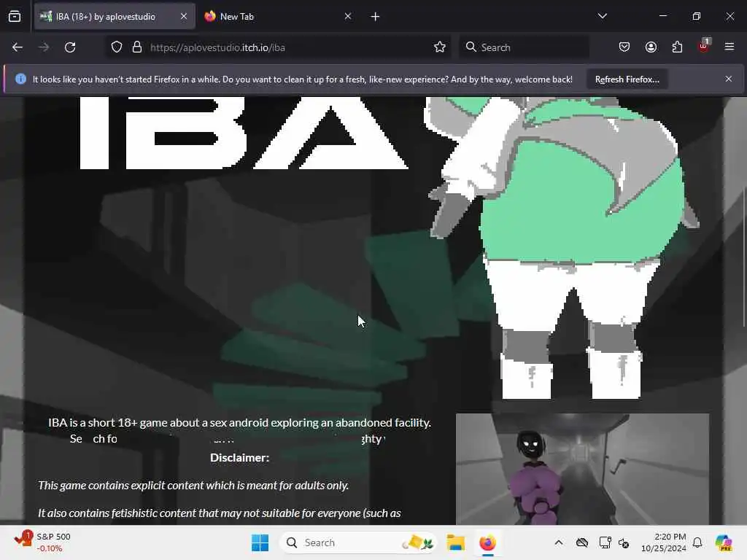Close the New Tab tab
The image size is (747, 560).
(348, 16)
